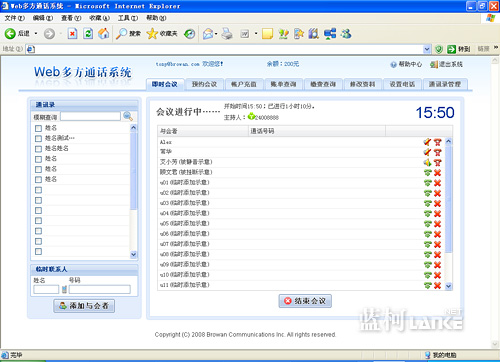Click the contact list scroll-down arrow
The height and width of the screenshot is (362, 500).
coord(133,254)
